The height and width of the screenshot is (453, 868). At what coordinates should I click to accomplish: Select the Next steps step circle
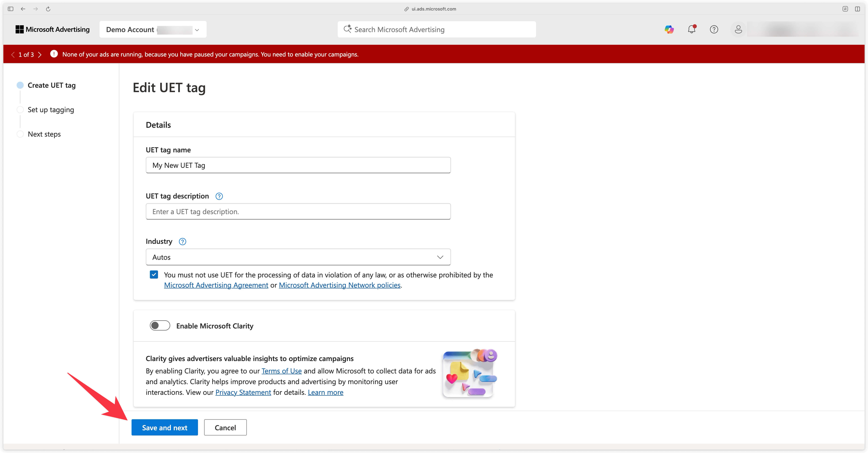pyautogui.click(x=20, y=134)
